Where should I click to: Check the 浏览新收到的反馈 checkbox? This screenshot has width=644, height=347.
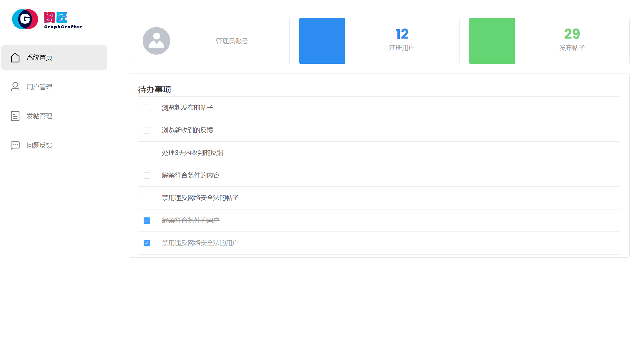pos(147,131)
